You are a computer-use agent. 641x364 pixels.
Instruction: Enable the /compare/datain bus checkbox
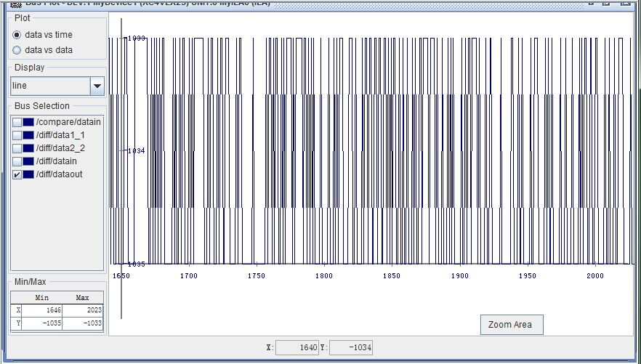[x=17, y=122]
